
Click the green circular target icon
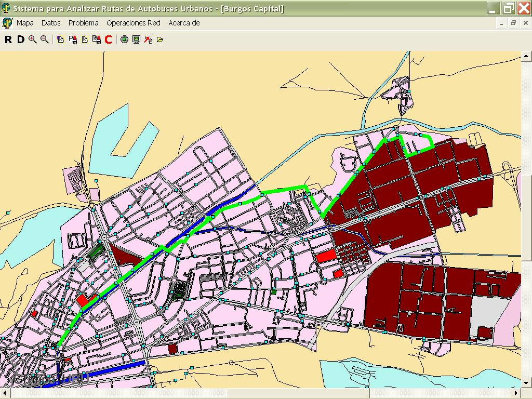pos(124,39)
